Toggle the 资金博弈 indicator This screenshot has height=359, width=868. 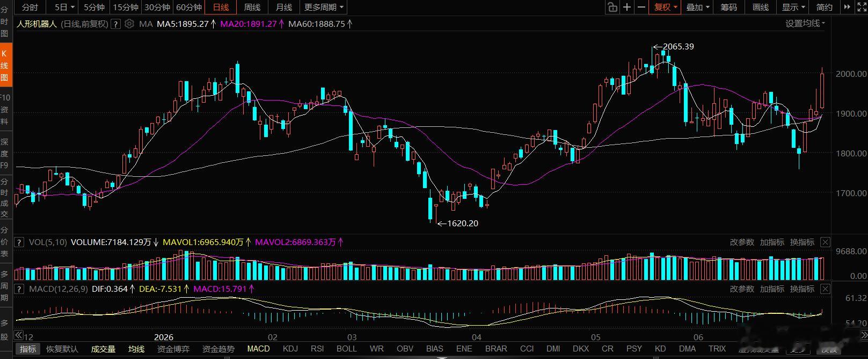click(x=173, y=349)
